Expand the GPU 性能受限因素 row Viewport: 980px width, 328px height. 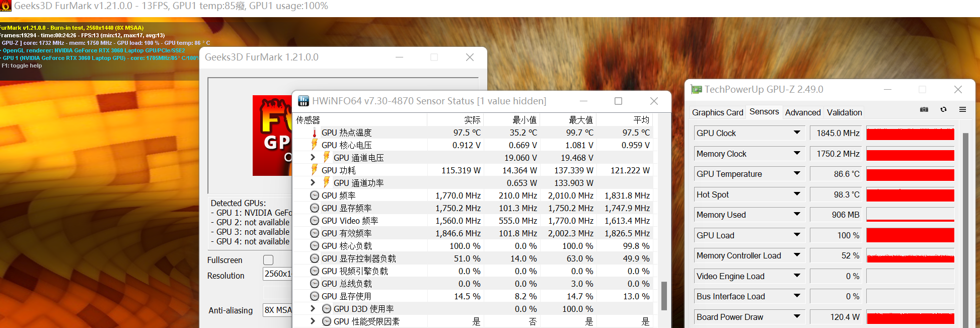[313, 321]
